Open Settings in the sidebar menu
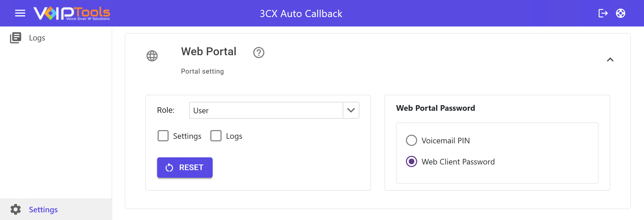644x220 pixels. 56,209
